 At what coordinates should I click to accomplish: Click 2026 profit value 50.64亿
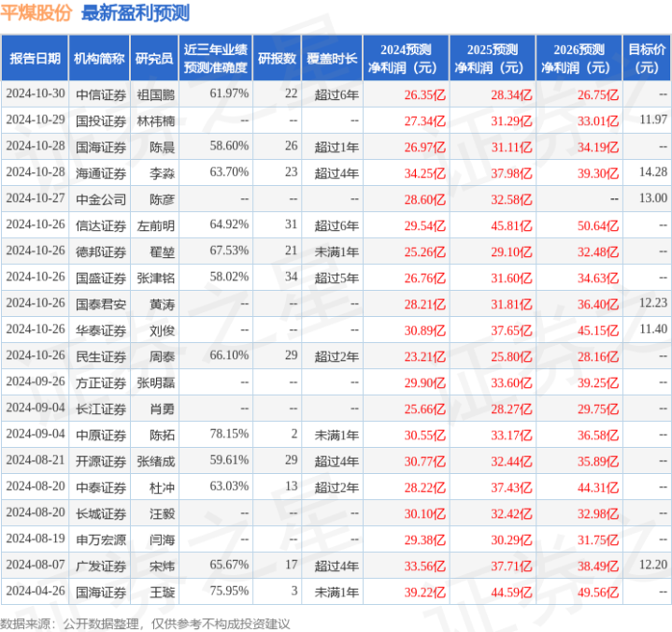[598, 225]
